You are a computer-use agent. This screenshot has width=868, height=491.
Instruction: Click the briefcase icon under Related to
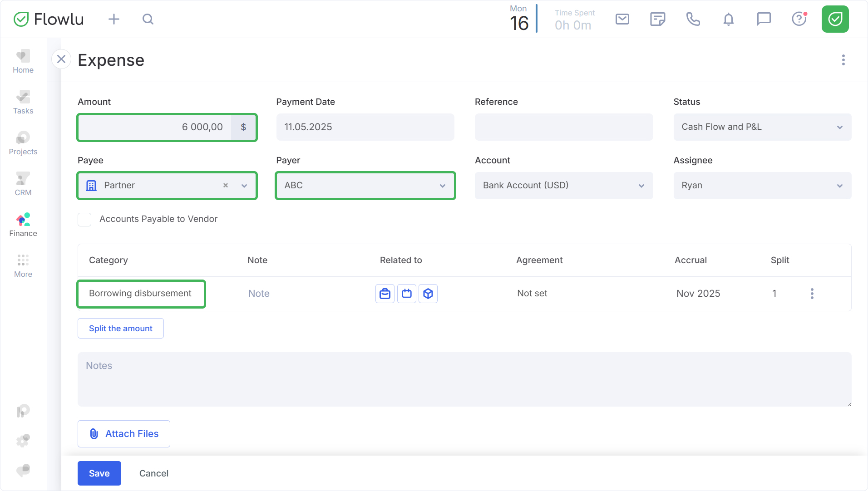[385, 294]
